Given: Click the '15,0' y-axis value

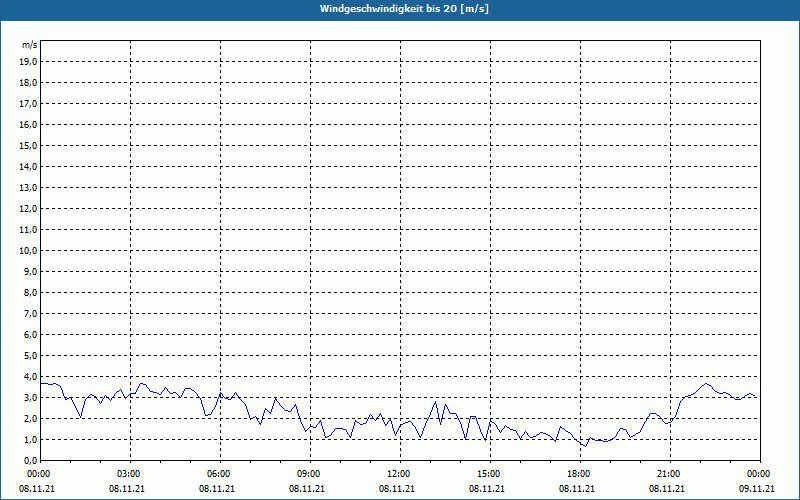Looking at the screenshot, I should 28,145.
